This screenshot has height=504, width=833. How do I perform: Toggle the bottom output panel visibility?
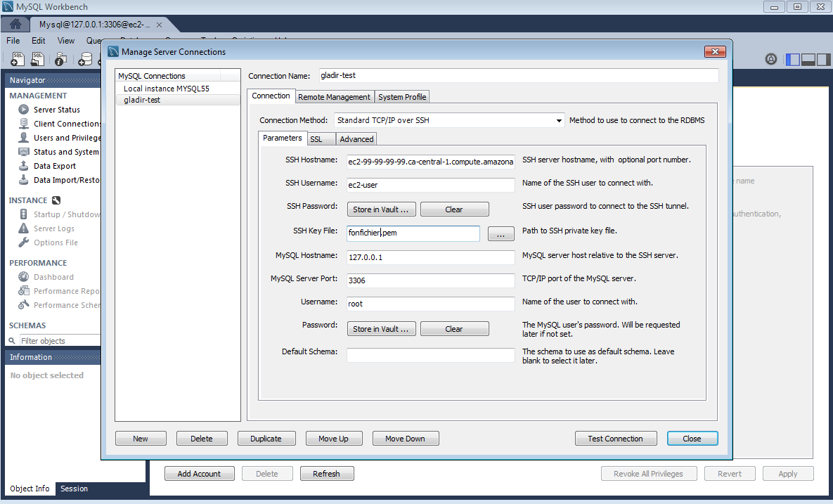(x=808, y=60)
